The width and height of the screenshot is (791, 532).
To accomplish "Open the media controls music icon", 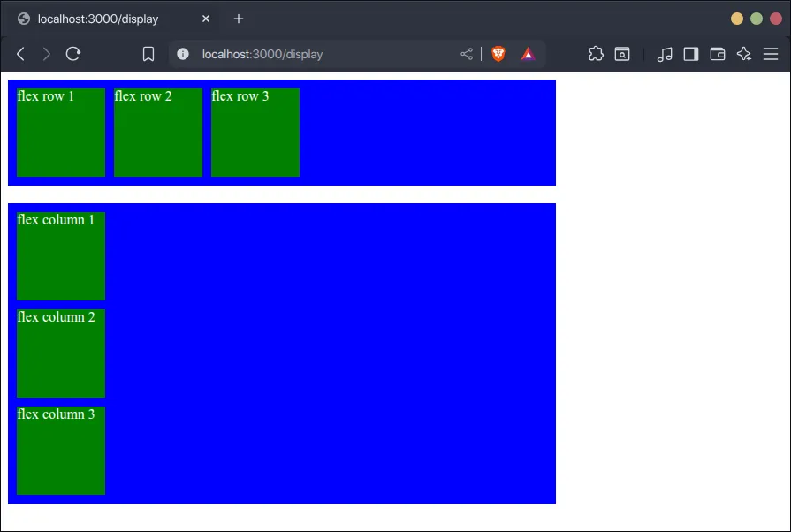I will tap(666, 54).
